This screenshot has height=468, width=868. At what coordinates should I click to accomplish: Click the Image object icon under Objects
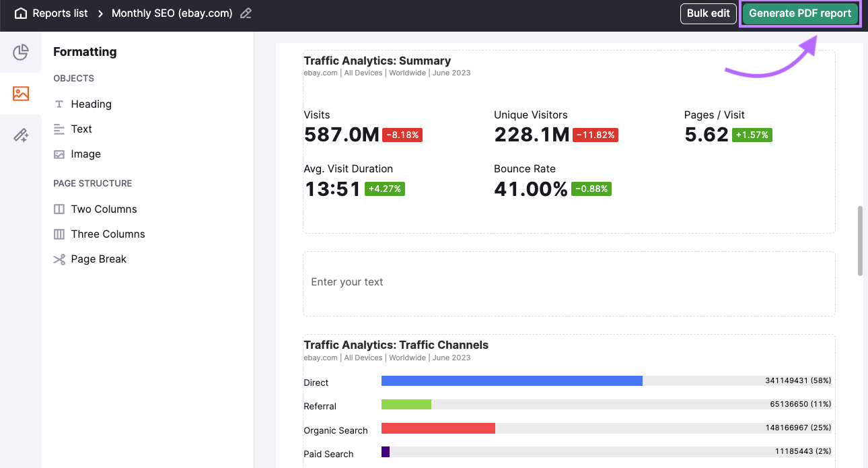(59, 154)
